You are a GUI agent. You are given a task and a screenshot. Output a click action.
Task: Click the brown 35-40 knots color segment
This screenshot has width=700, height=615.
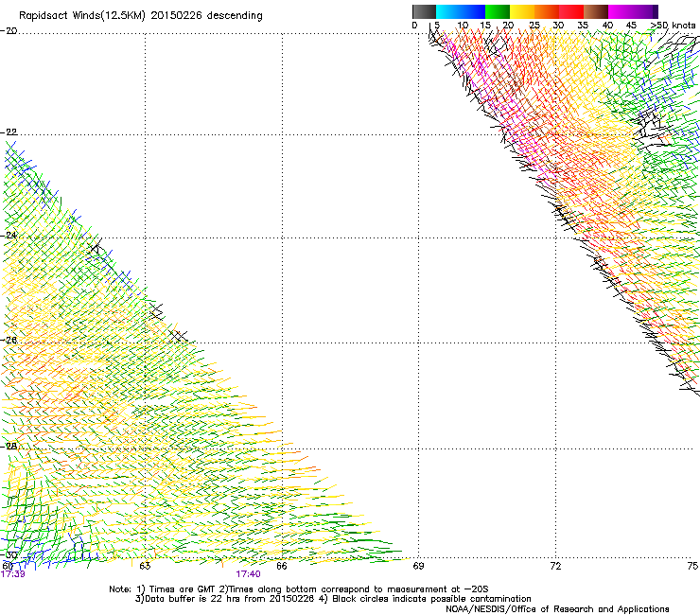[x=596, y=11]
